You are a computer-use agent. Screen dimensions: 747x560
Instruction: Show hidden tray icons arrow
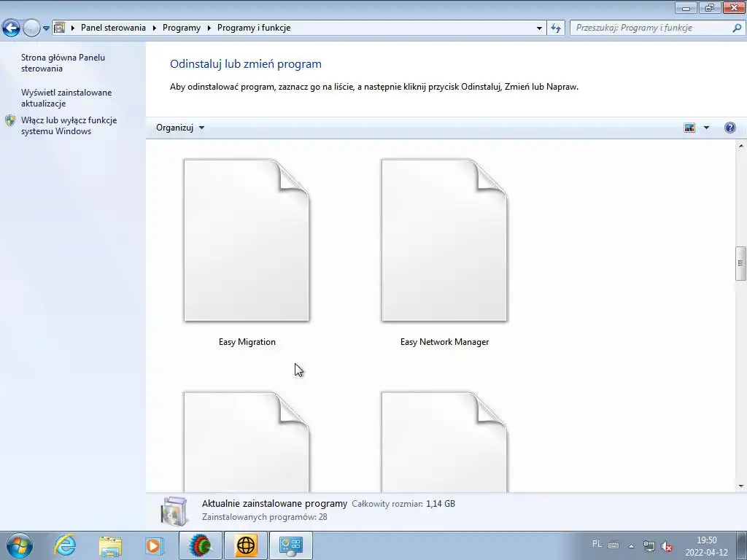click(x=631, y=546)
